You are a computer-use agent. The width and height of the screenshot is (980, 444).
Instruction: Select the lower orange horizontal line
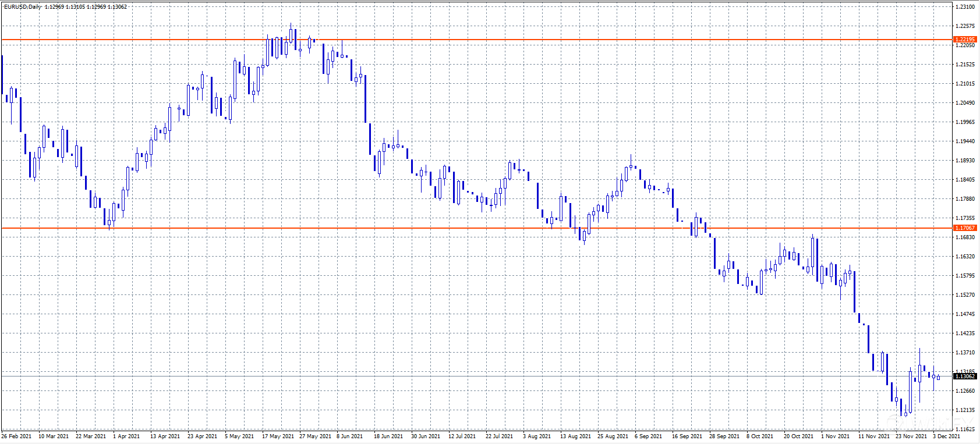[x=466, y=228]
